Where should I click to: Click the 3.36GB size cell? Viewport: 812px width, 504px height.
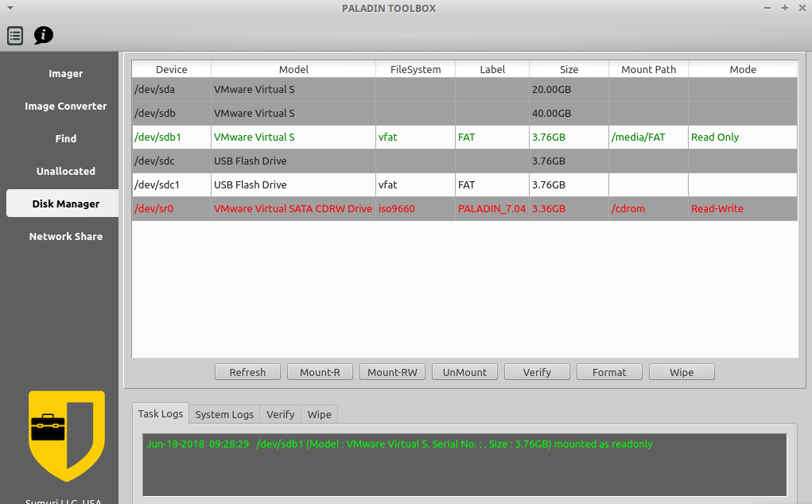click(569, 208)
